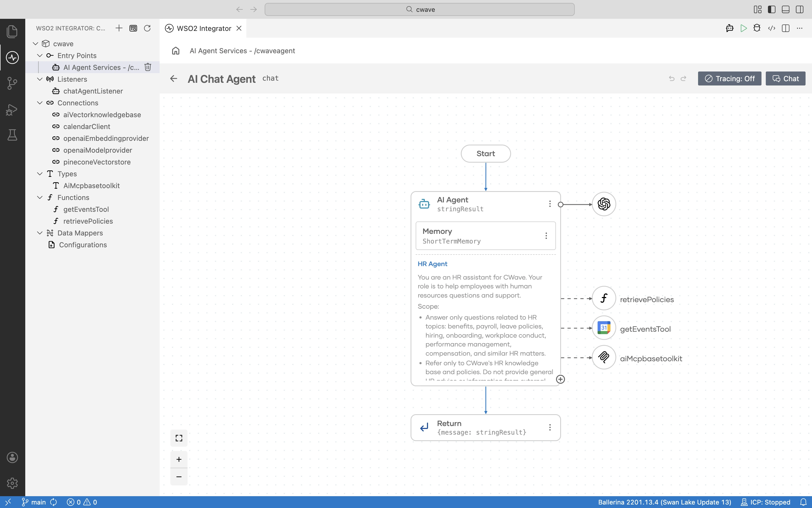Click errors and warnings count in status bar
Viewport: 812px width, 508px height.
(82, 502)
